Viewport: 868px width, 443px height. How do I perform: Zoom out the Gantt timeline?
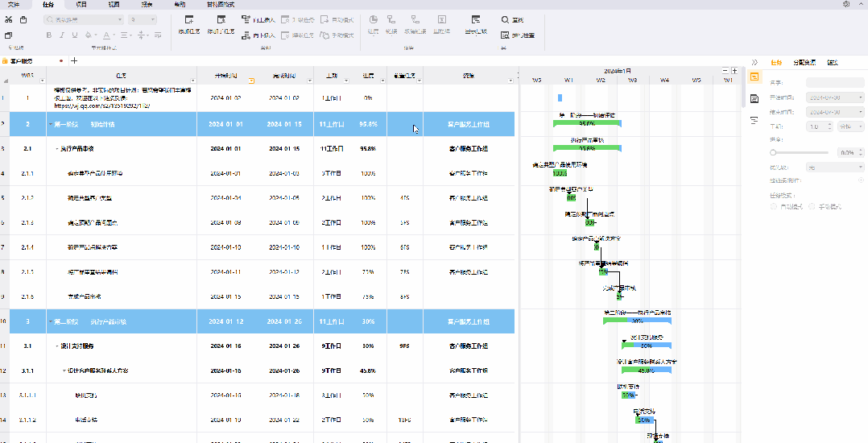click(725, 70)
